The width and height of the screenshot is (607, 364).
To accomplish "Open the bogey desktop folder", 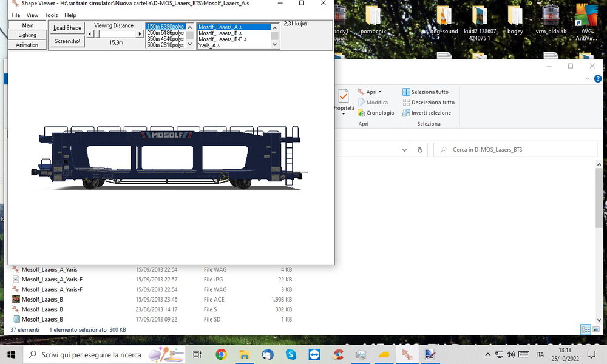I will click(x=515, y=20).
